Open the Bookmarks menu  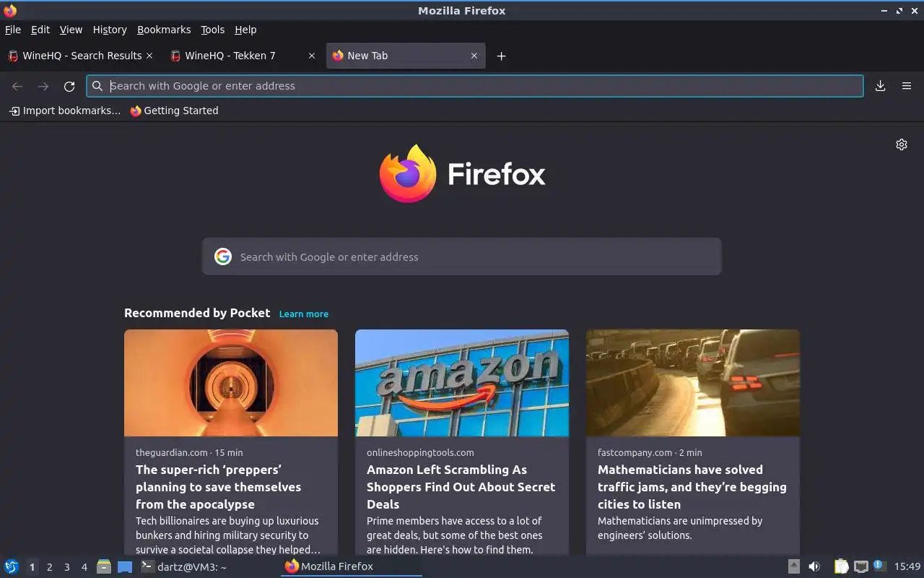click(x=164, y=30)
